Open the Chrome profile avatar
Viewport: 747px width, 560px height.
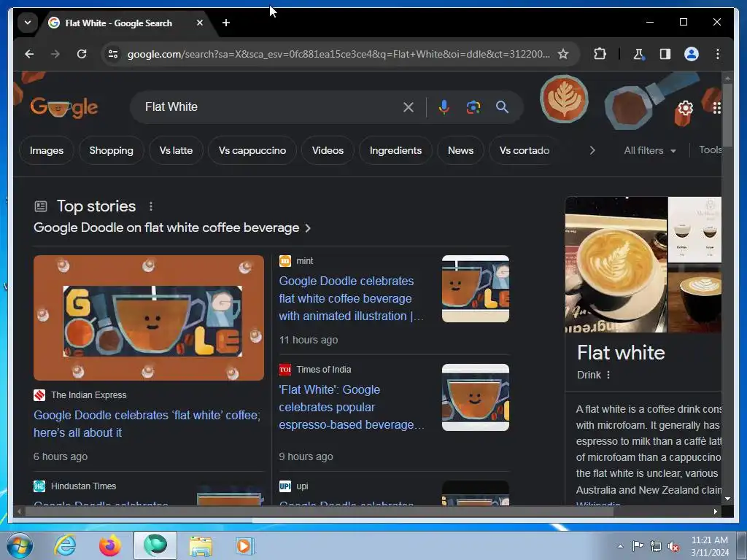point(692,54)
